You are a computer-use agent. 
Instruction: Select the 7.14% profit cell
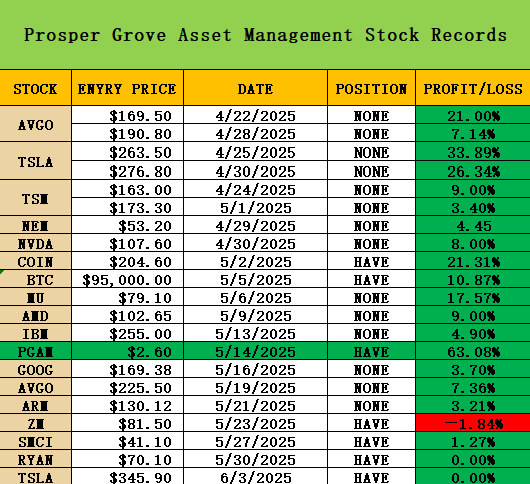pos(473,133)
